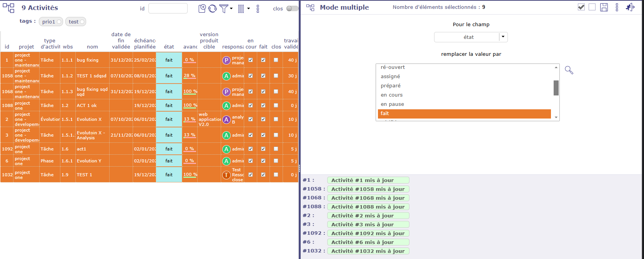Screen dimensions: 644x259
Task: Open the filter dropdown arrow beside funnel
Action: coord(231,8)
